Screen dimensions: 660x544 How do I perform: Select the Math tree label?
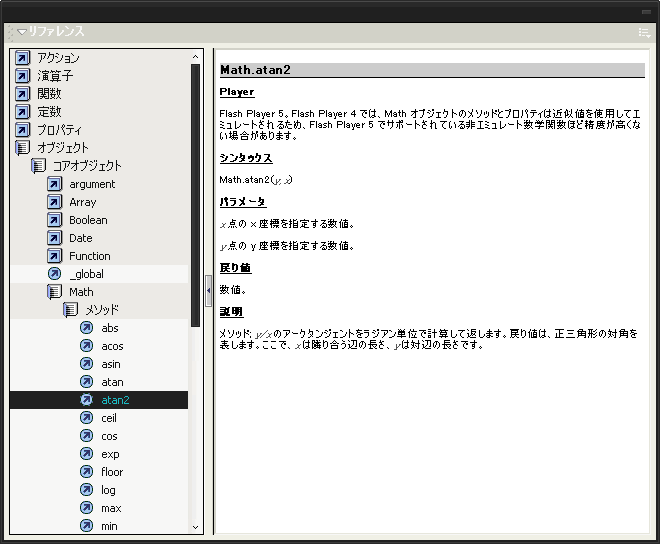[x=81, y=292]
